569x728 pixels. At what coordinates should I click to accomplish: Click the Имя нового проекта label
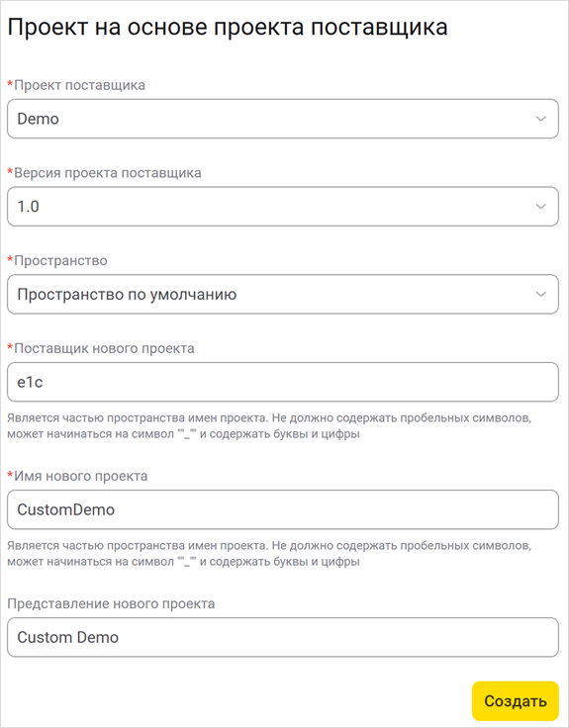pyautogui.click(x=81, y=477)
